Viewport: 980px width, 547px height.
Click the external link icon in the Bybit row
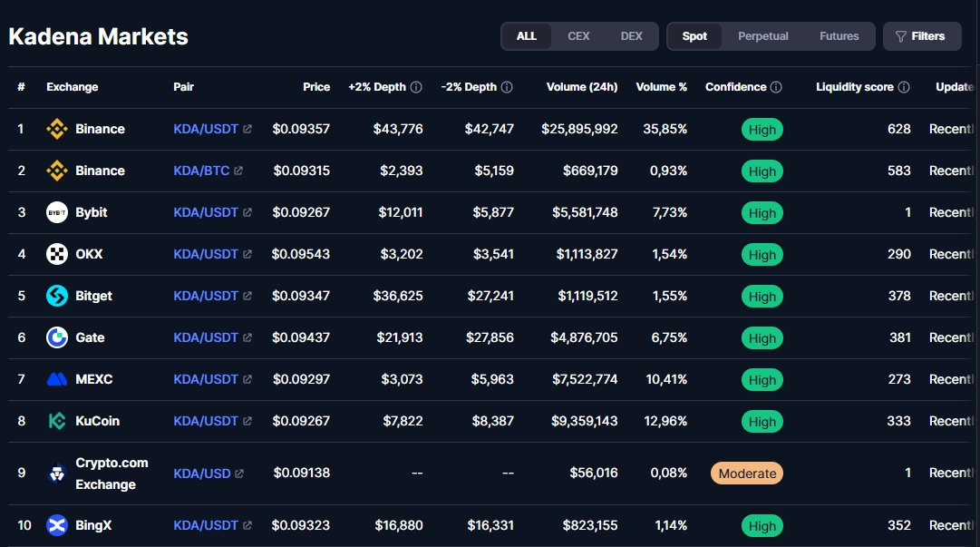(x=247, y=212)
